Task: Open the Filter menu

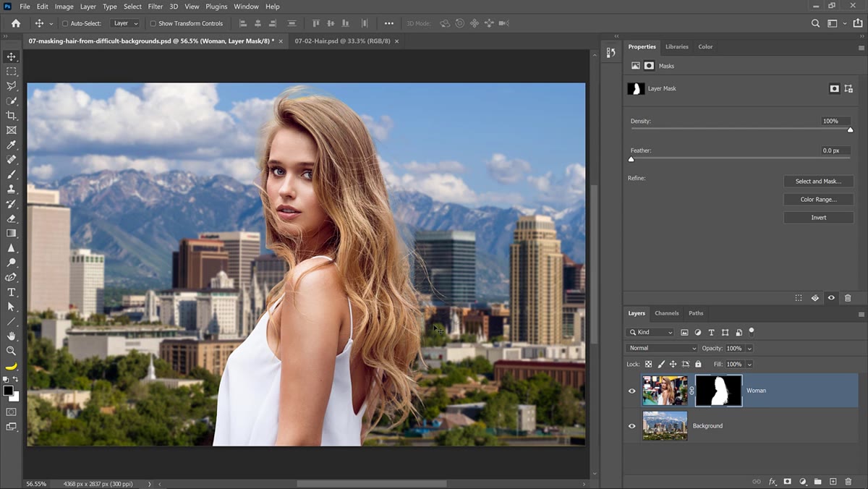Action: coord(156,7)
